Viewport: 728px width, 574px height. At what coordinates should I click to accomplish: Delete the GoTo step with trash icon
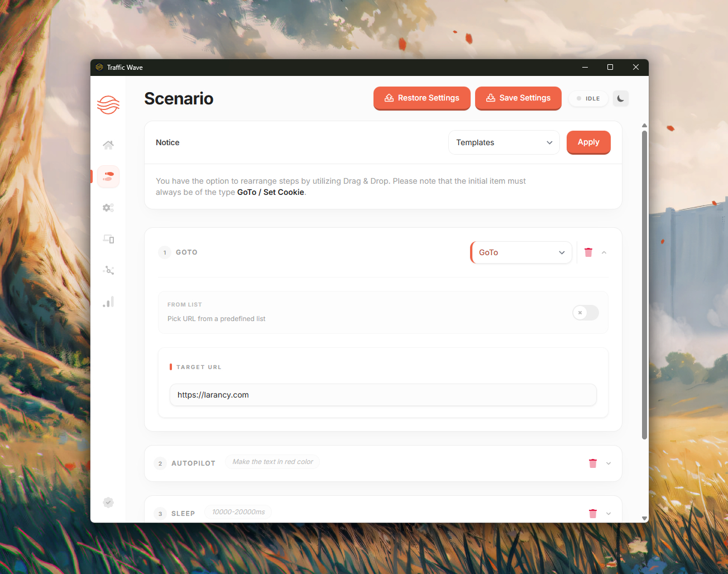(588, 252)
